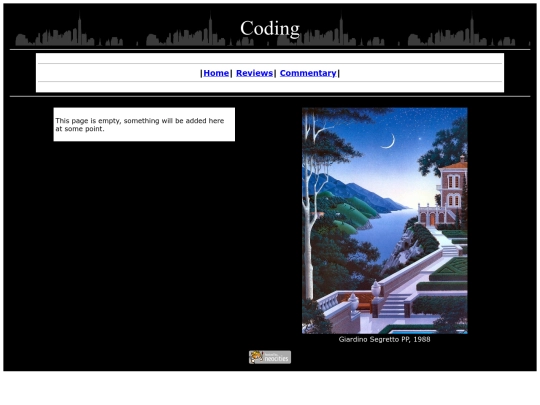Go to the Reviews page
Image resolution: width=540 pixels, height=405 pixels.
click(254, 73)
